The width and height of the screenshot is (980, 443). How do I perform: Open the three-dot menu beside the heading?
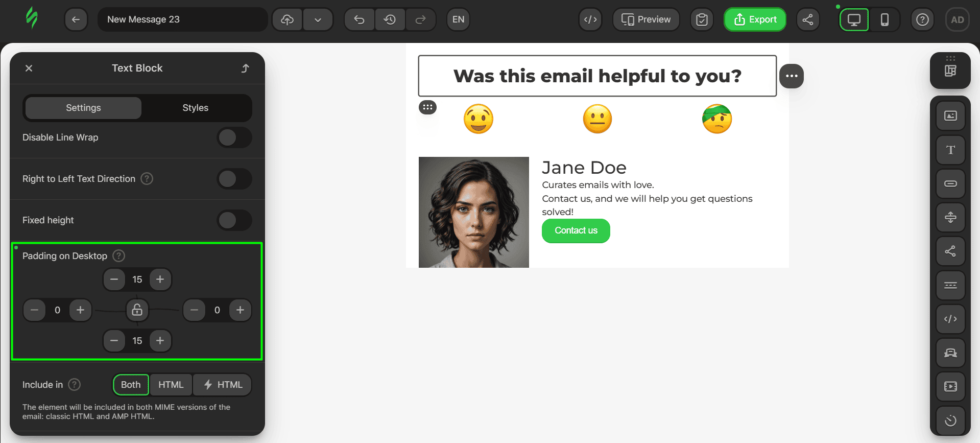(792, 76)
